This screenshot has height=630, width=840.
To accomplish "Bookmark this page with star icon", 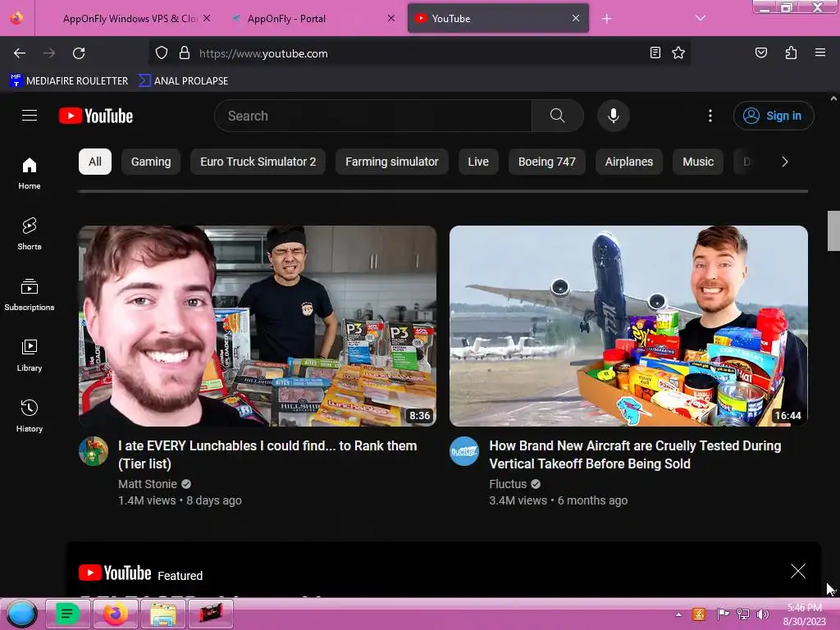I will click(678, 53).
